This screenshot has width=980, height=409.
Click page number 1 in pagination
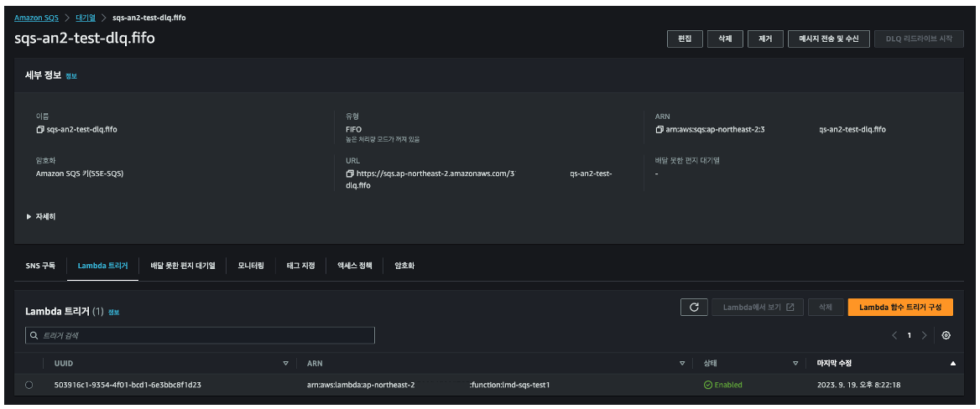pos(910,335)
